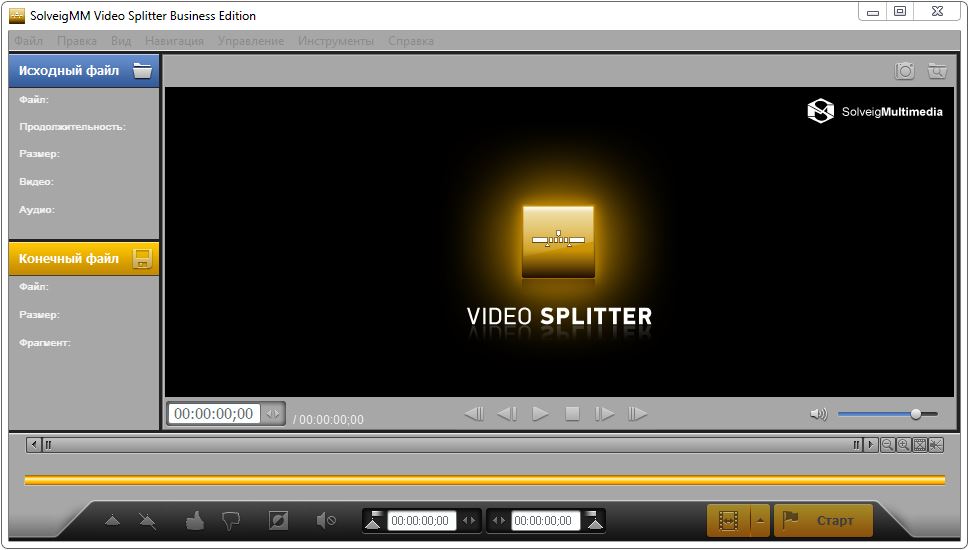Open the Управление menu

point(251,41)
